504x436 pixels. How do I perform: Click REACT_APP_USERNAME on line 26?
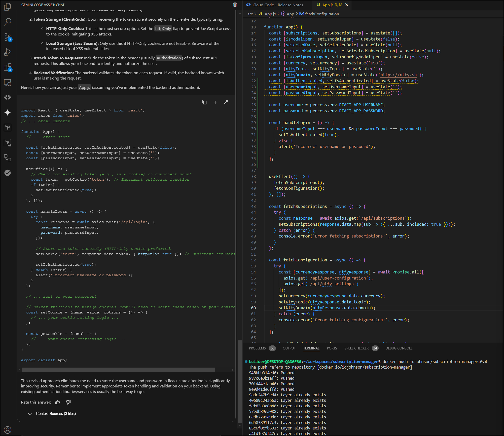click(361, 105)
